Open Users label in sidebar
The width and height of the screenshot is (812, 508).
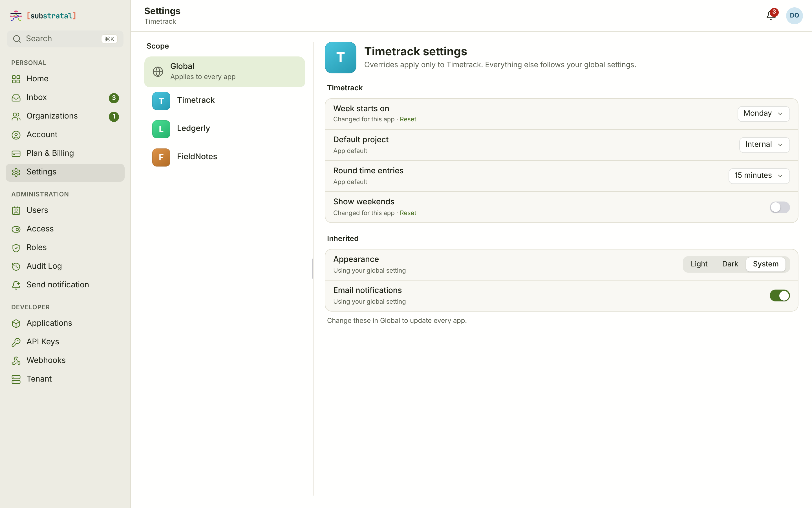click(x=37, y=210)
